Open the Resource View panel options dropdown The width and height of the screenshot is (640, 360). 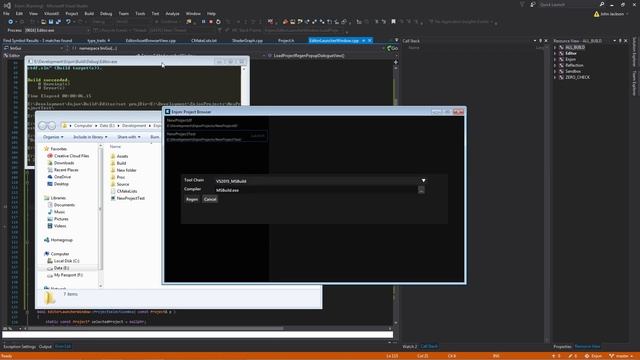coord(614,41)
